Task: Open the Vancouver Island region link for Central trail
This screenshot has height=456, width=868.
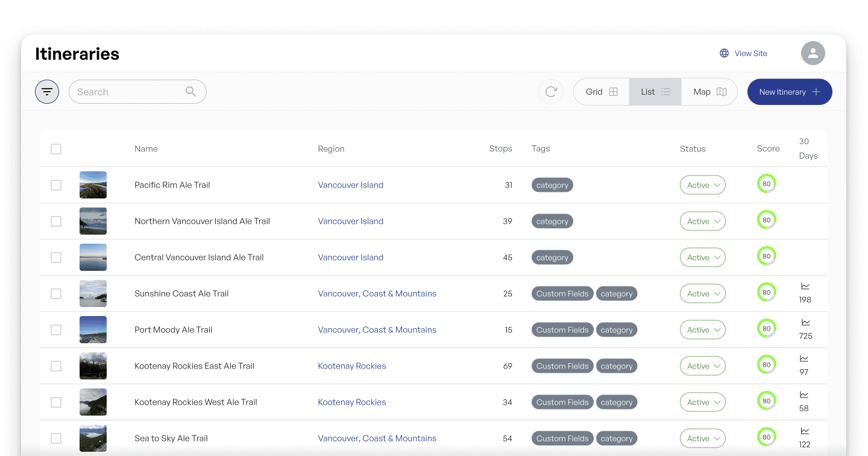Action: 350,258
